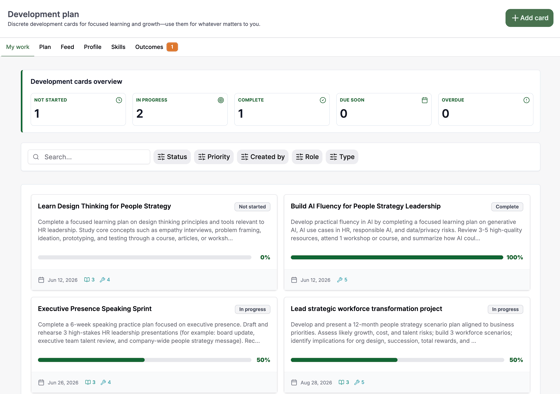Focus the Search input field
Viewport: 560px width, 394px height.
(89, 157)
